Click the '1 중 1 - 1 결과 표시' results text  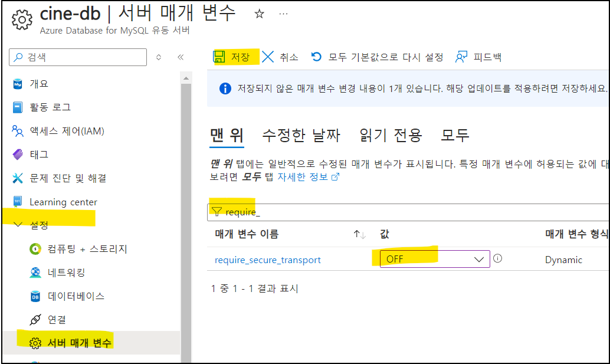coord(255,288)
